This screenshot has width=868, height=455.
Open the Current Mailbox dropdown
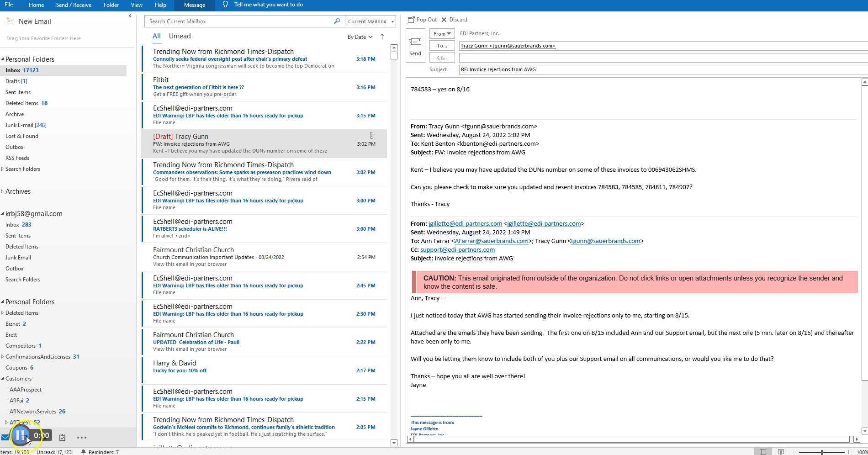tap(369, 21)
